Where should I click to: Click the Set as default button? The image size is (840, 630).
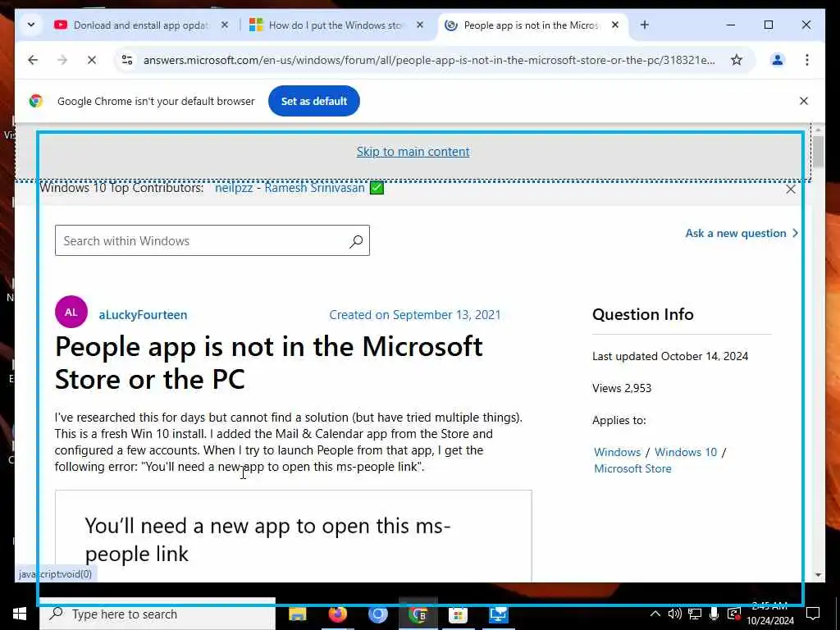pos(314,101)
